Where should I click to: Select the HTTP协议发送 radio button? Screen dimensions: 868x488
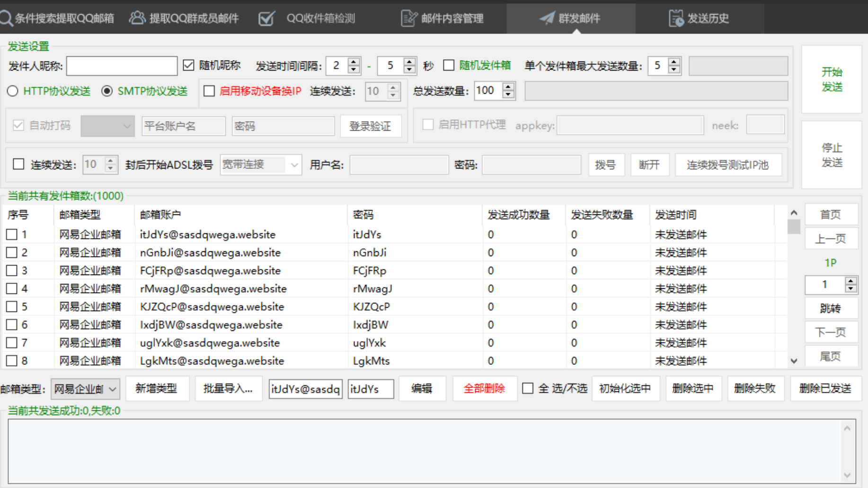(x=13, y=91)
